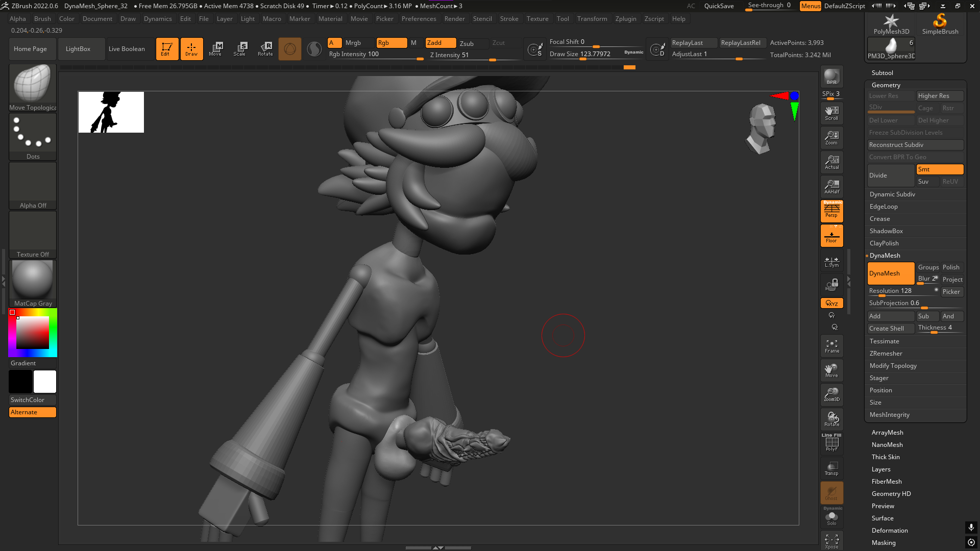Toggle Solo mode

(x=831, y=517)
